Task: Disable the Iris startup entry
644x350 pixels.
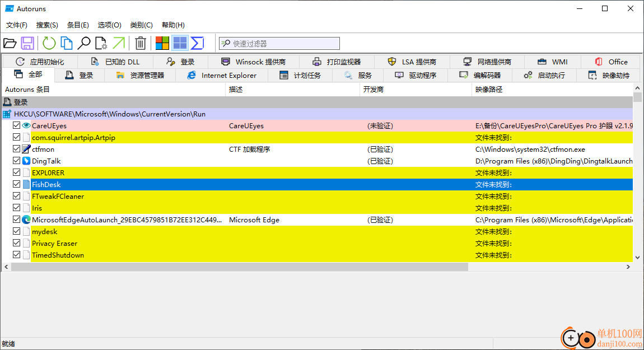Action: 16,208
